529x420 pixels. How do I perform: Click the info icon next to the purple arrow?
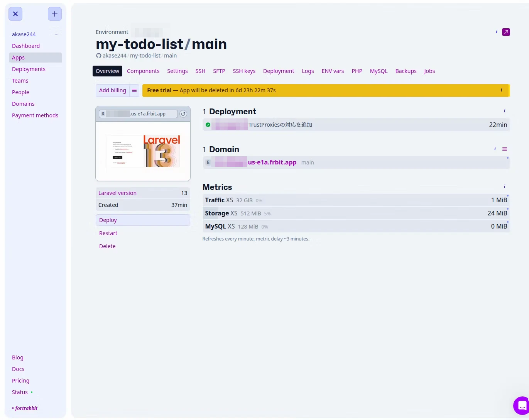[497, 32]
